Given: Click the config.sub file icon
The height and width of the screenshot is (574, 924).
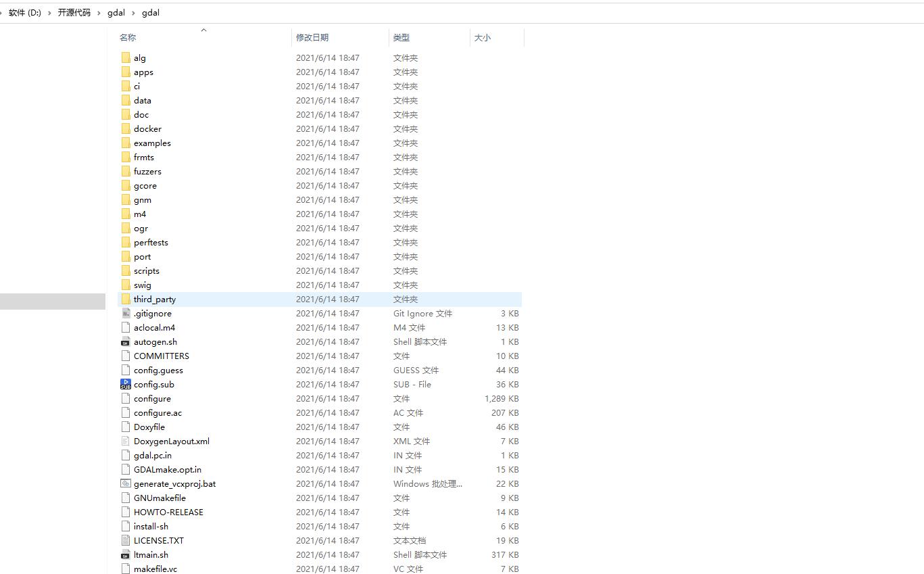Looking at the screenshot, I should tap(126, 384).
